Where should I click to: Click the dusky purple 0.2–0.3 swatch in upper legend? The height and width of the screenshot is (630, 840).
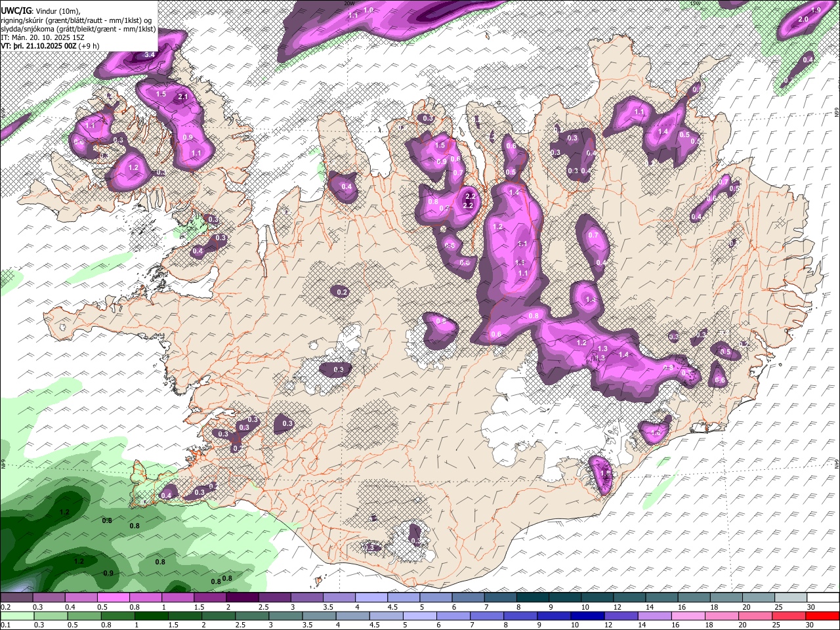click(16, 598)
